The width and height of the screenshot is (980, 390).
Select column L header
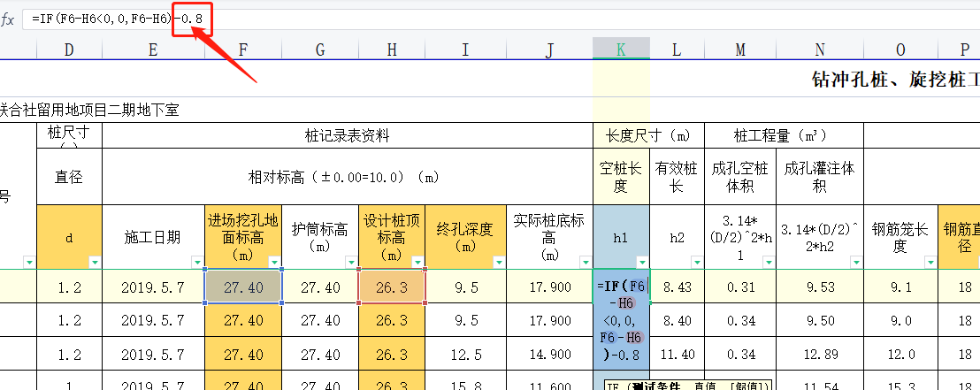tap(677, 50)
